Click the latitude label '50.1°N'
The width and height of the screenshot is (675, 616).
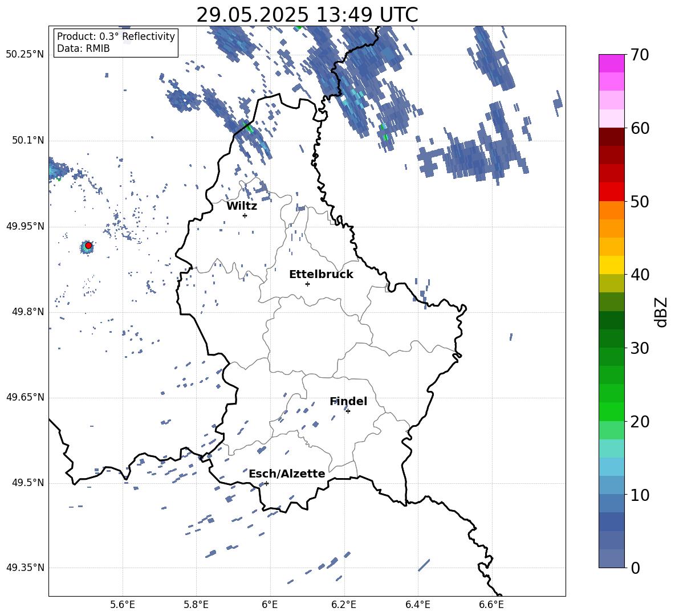point(28,141)
